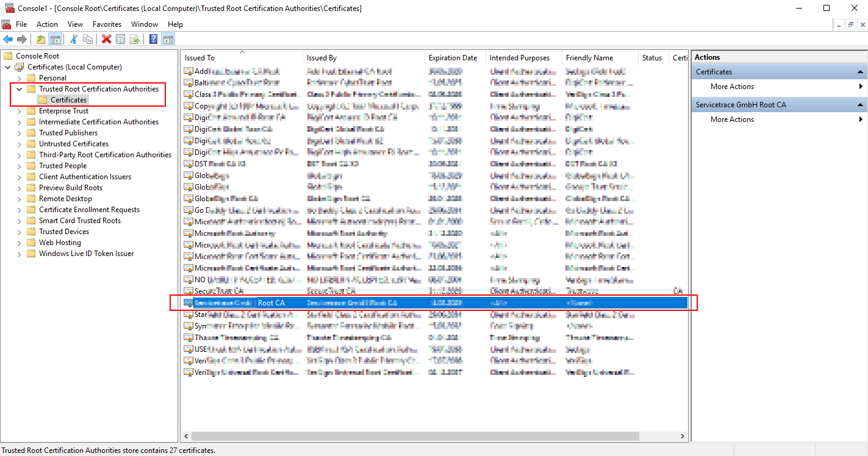Navigate back with the blue arrow icon

click(8, 38)
